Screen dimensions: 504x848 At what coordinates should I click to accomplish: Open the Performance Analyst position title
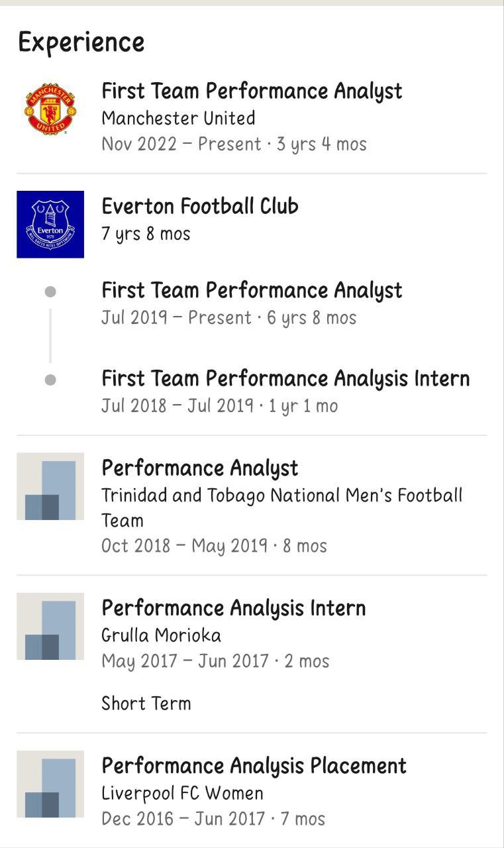tap(200, 468)
